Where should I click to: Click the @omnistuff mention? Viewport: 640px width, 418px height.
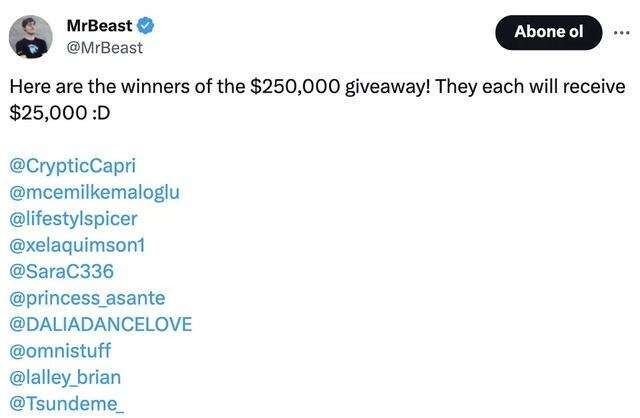(x=60, y=352)
